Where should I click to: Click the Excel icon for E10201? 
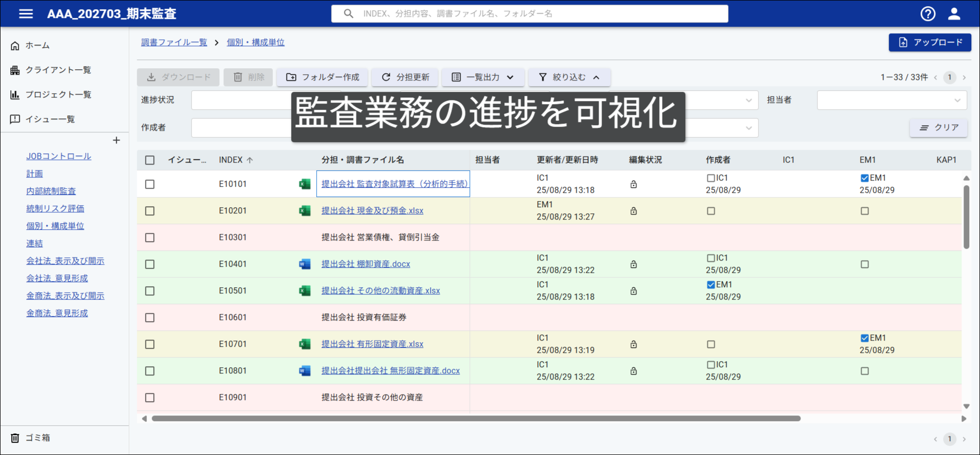click(304, 211)
